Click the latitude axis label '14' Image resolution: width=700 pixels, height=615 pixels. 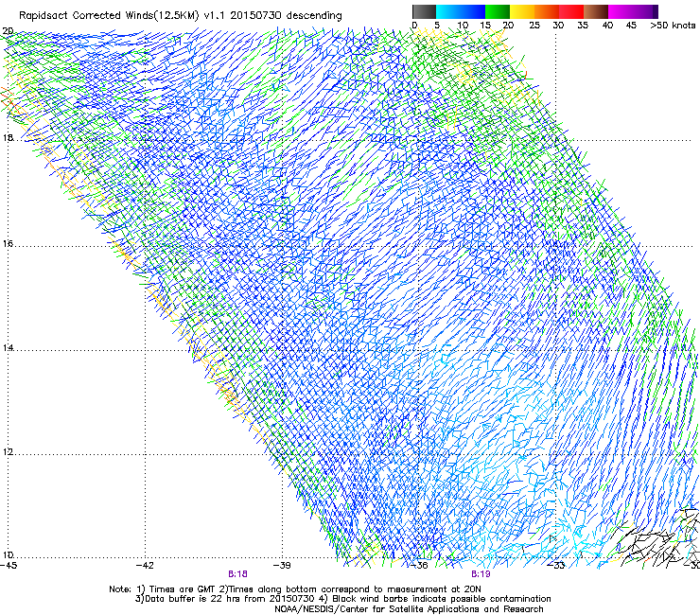coord(8,347)
